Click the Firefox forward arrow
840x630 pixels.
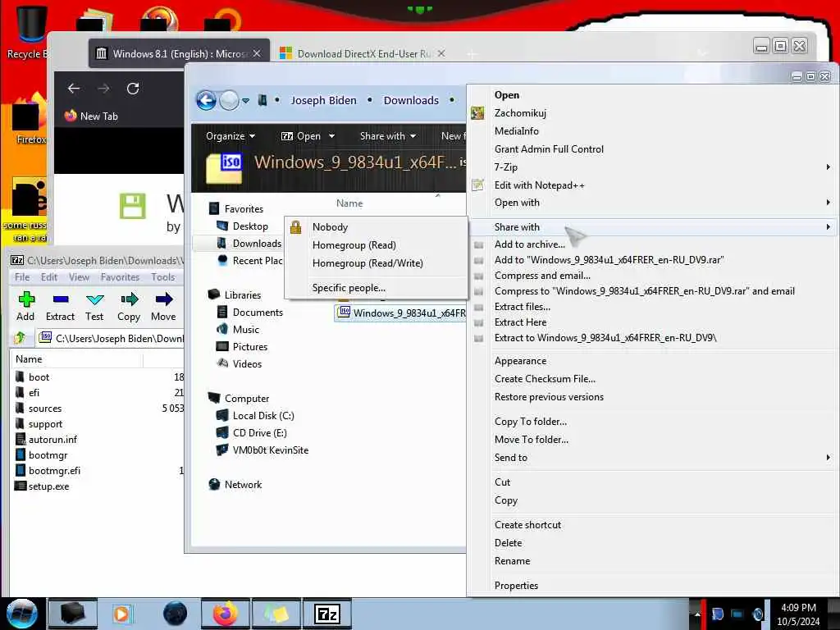click(103, 89)
